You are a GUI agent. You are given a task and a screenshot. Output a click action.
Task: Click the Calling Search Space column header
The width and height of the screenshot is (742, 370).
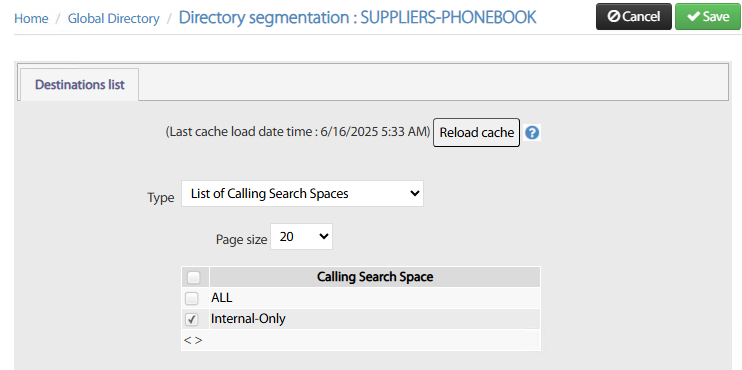375,277
